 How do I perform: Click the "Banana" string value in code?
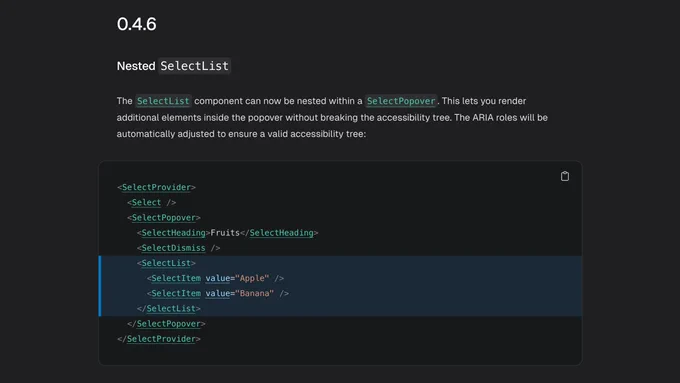pos(255,293)
